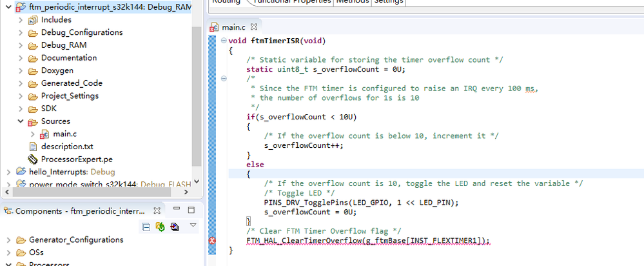Viewport: 644px width, 266px height.
Task: Click the description.txt file icon
Action: (x=33, y=147)
